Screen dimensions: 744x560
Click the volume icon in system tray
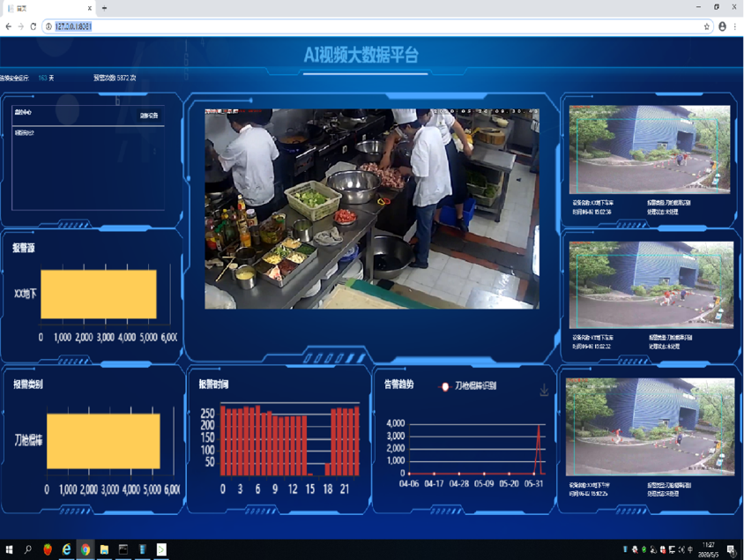click(681, 549)
